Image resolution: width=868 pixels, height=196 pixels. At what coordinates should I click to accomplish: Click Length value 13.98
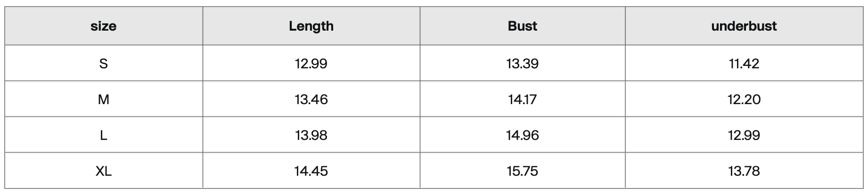pyautogui.click(x=311, y=135)
